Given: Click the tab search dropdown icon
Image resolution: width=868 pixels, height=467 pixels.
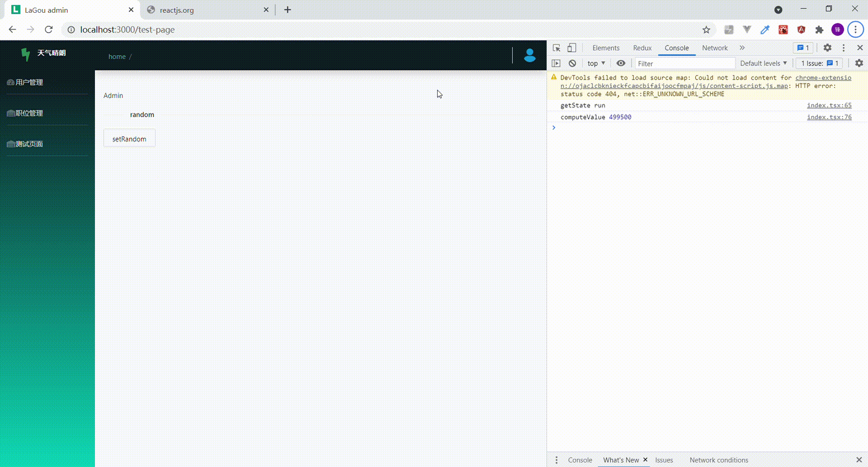Looking at the screenshot, I should coord(778,10).
